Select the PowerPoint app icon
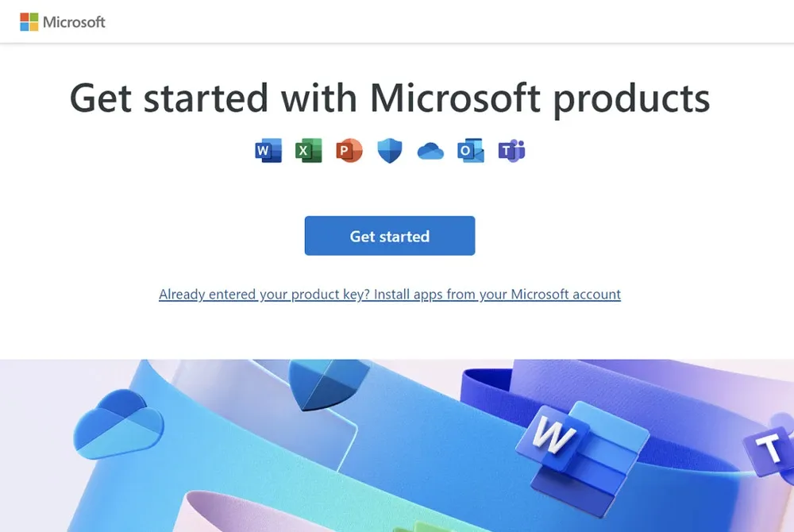The width and height of the screenshot is (794, 532). click(349, 150)
